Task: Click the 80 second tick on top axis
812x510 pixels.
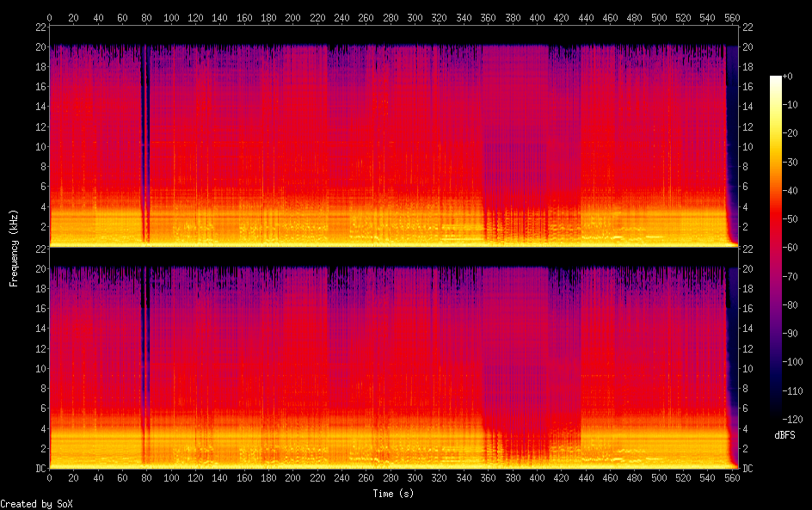Action: pos(147,17)
